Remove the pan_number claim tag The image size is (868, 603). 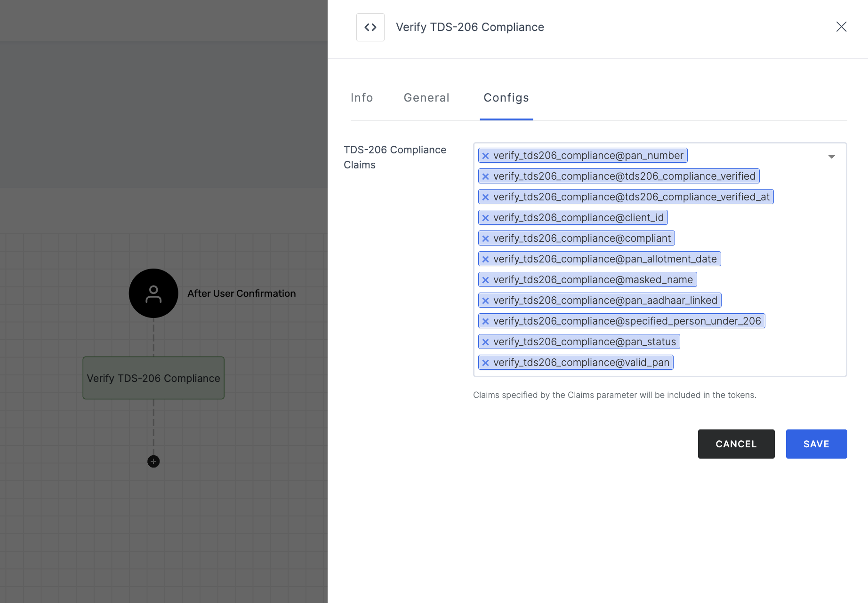pos(485,156)
